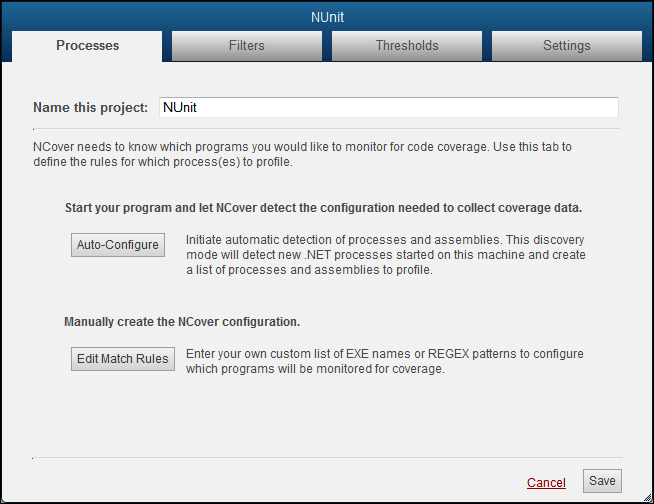
Task: Select the Settings tab
Action: click(566, 45)
